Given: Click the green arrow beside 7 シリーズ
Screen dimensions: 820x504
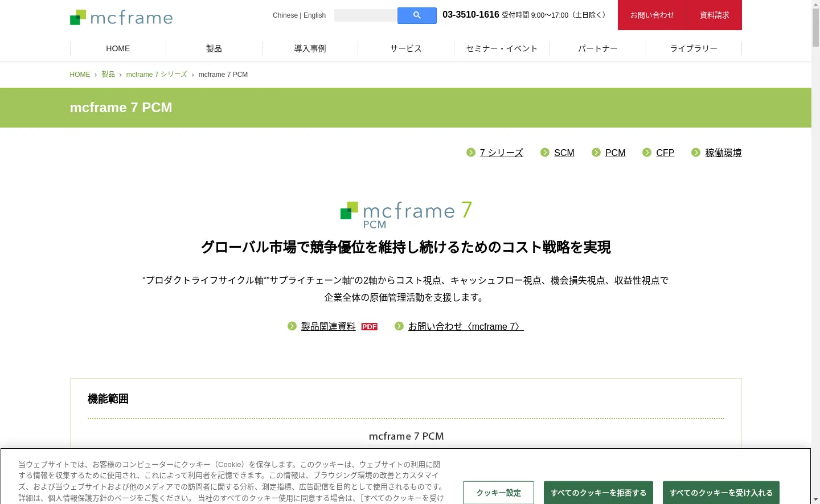Looking at the screenshot, I should pos(471,152).
